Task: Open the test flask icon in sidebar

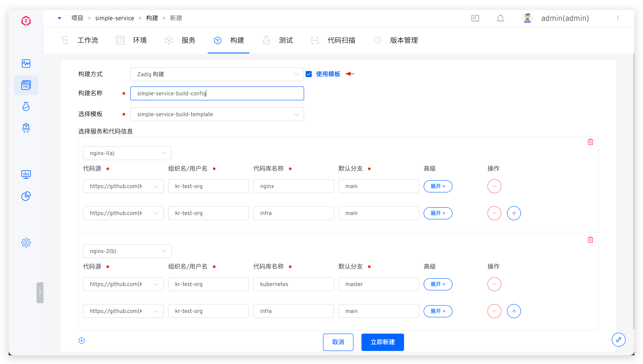Action: pyautogui.click(x=26, y=106)
